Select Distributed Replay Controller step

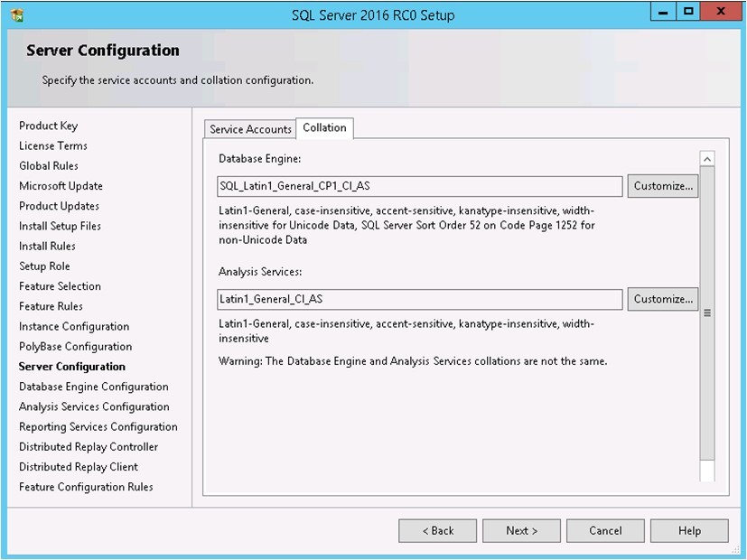click(x=89, y=447)
